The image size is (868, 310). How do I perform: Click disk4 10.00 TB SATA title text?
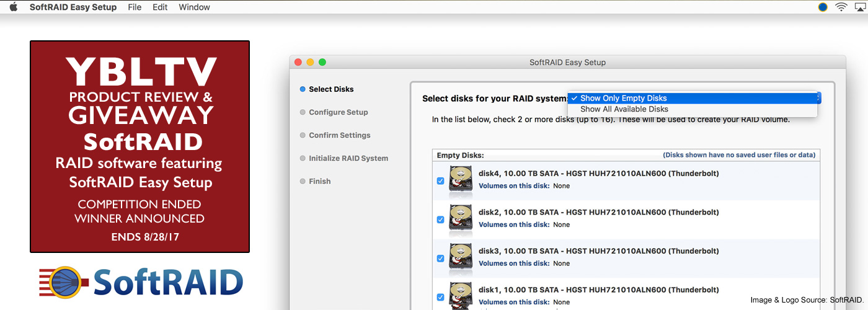pyautogui.click(x=599, y=174)
